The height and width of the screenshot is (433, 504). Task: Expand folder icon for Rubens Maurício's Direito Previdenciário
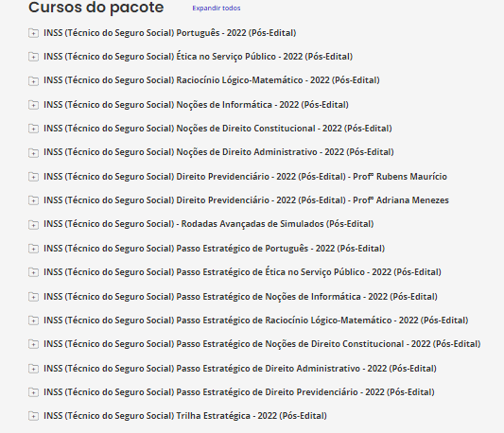click(x=33, y=177)
